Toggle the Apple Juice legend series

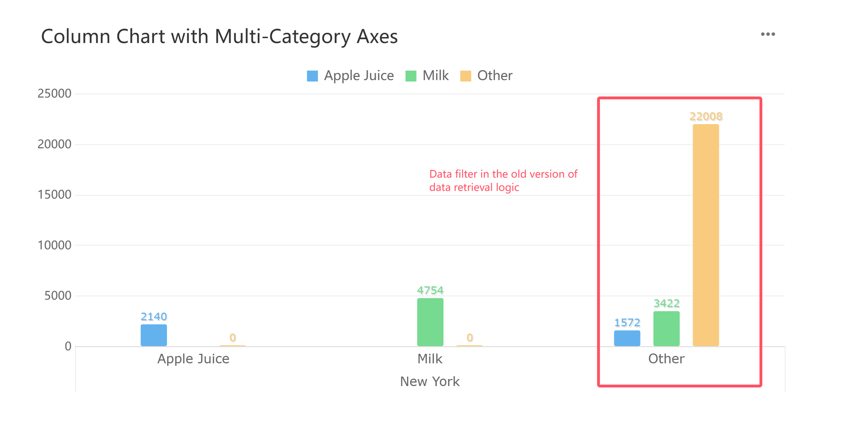350,76
